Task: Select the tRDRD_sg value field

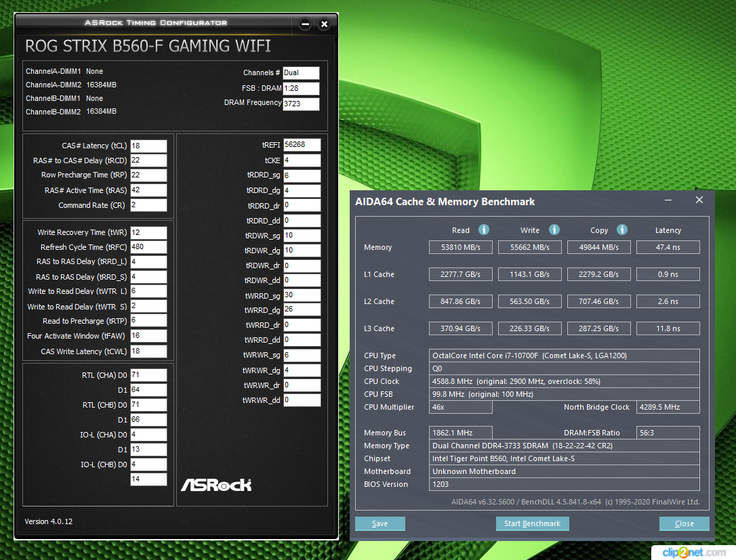Action: pos(302,175)
